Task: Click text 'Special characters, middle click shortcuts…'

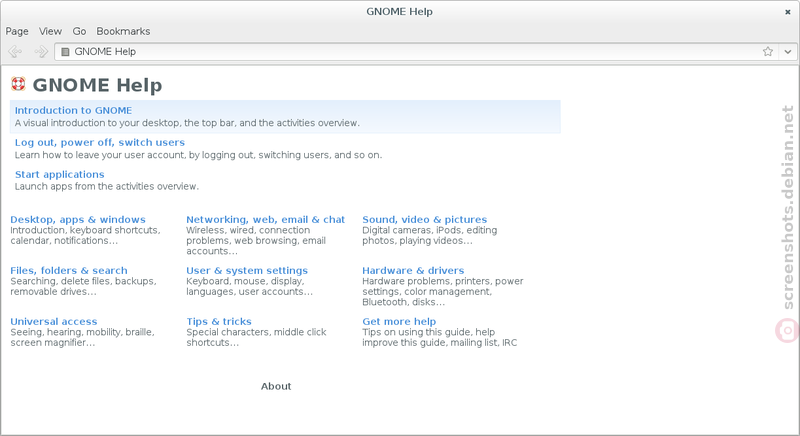Action: point(256,338)
